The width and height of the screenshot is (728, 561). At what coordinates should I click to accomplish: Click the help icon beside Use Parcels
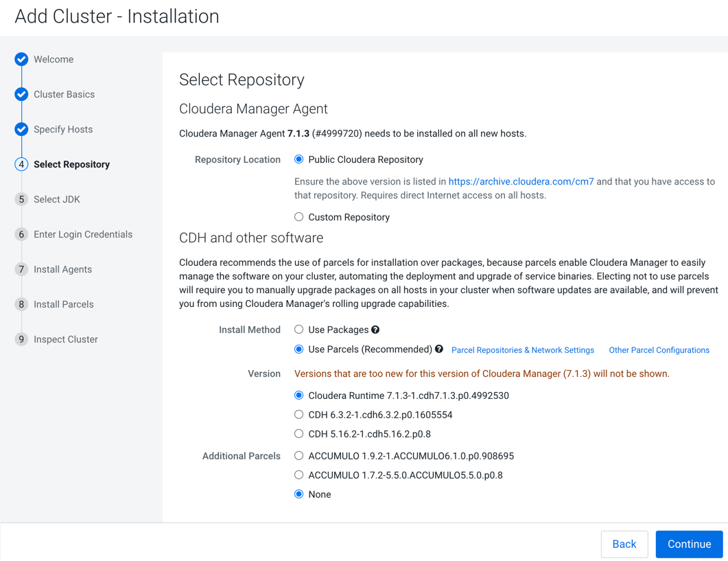(x=439, y=350)
